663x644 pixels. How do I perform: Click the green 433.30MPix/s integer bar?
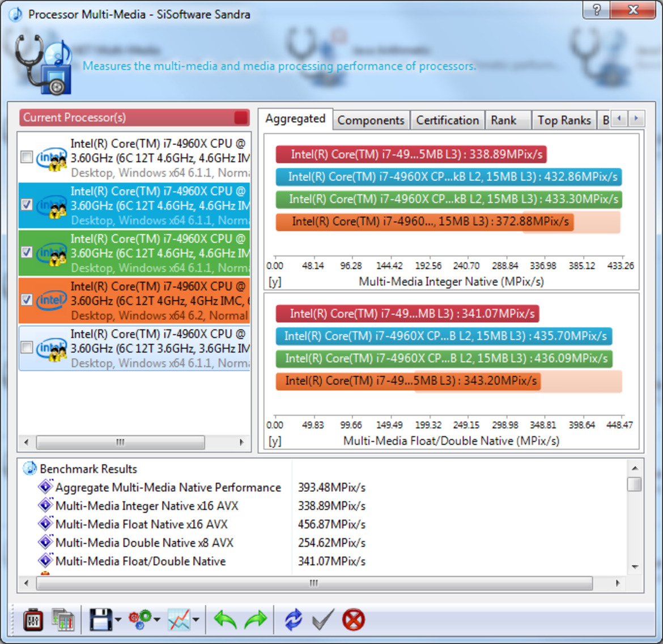point(449,199)
